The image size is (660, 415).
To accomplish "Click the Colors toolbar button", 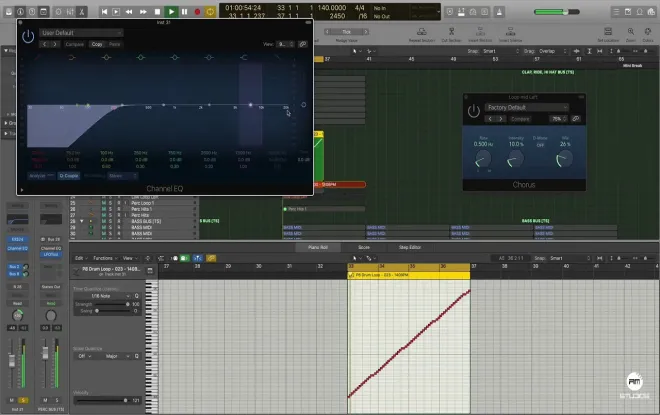I will (648, 35).
